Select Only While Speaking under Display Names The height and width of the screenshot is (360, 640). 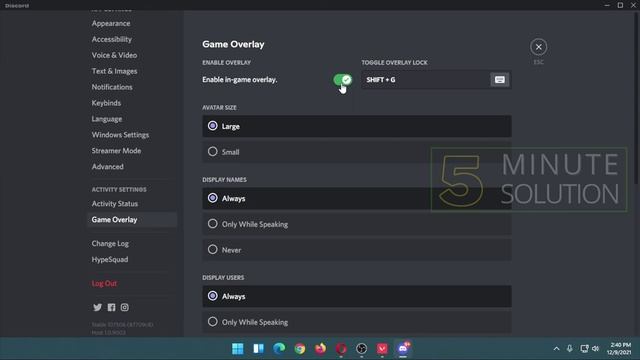click(x=357, y=224)
